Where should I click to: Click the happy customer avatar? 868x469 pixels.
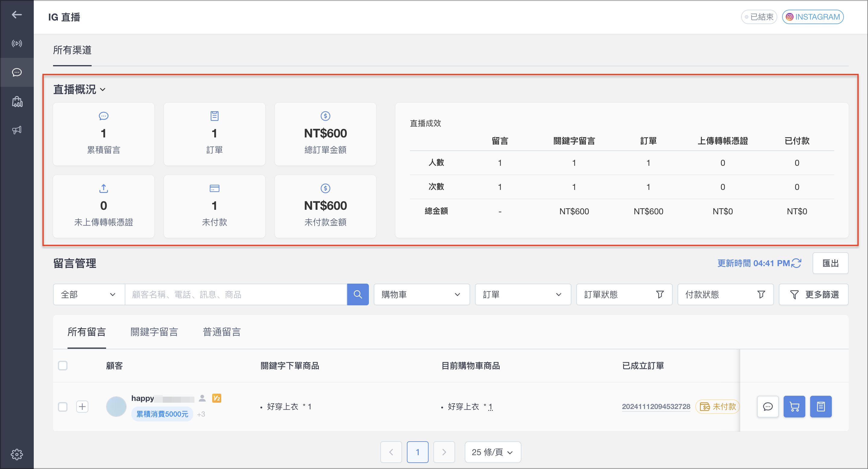[116, 407]
